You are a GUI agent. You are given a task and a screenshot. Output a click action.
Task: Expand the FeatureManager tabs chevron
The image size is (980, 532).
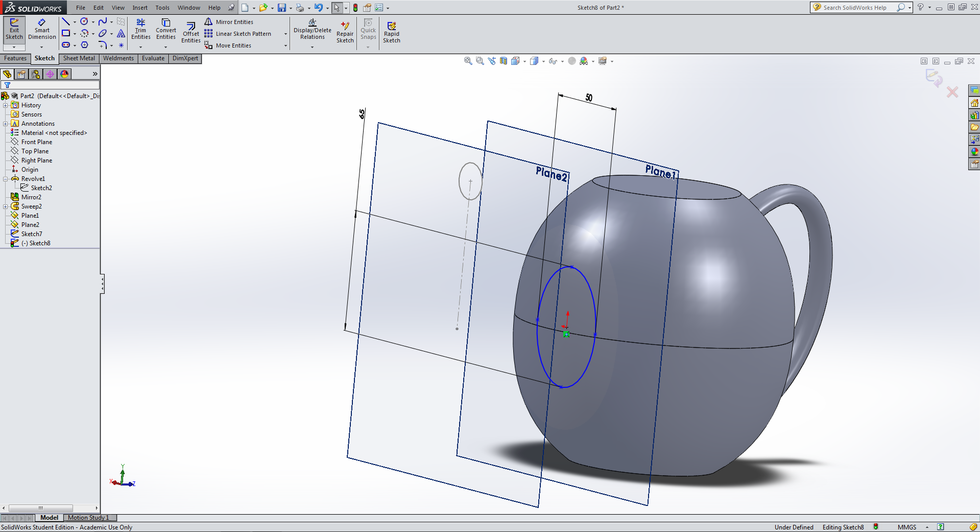click(95, 74)
